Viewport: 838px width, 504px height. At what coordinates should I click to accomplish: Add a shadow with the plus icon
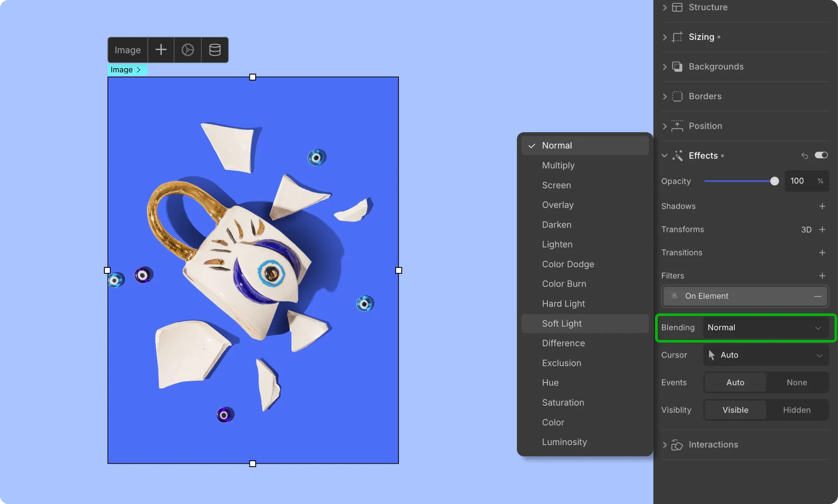822,206
